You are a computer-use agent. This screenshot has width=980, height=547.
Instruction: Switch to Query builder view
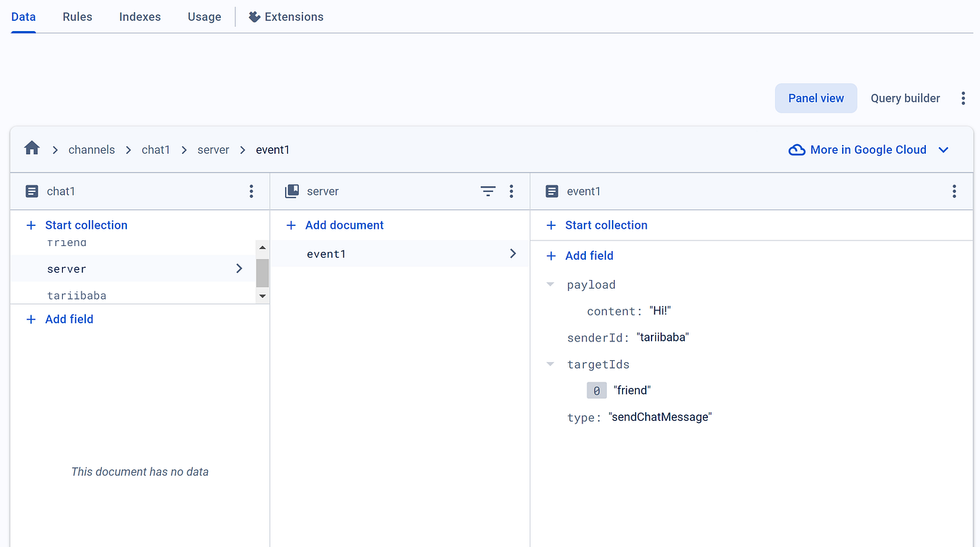tap(905, 98)
